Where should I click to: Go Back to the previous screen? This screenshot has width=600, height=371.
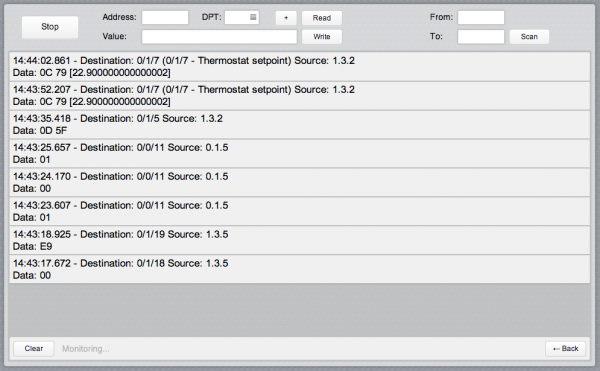pyautogui.click(x=565, y=348)
